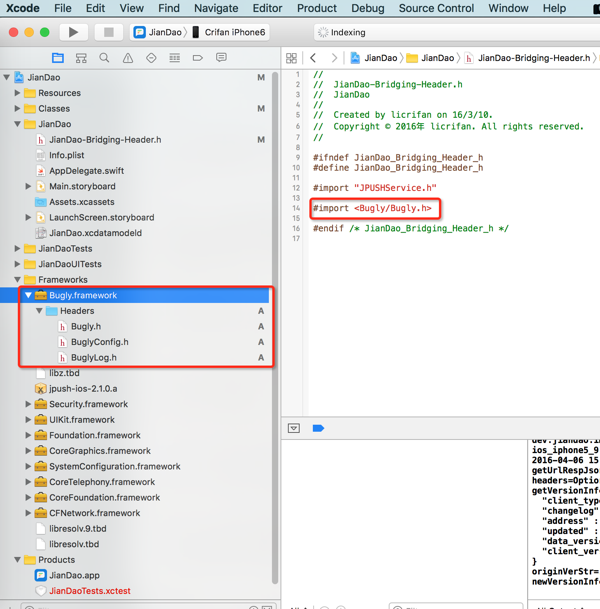Expand Security.framework

coord(28,404)
